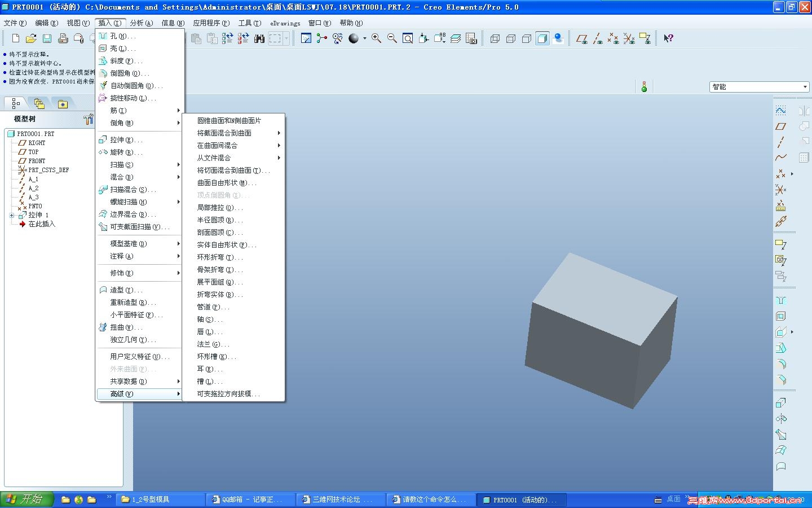Click the Datum Curve tool in right toolbar
Viewport: 812px width, 508px height.
pyautogui.click(x=781, y=157)
